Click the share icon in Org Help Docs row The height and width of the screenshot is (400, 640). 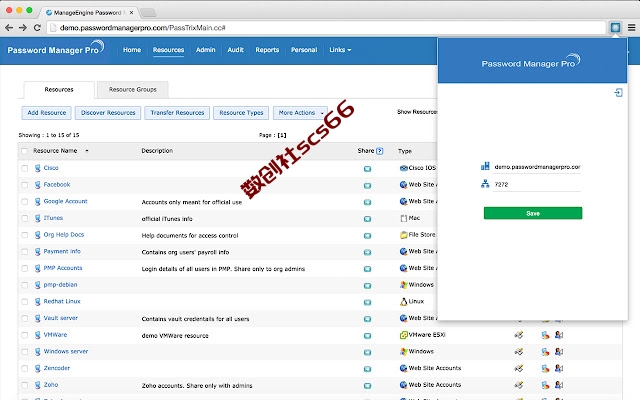click(367, 236)
